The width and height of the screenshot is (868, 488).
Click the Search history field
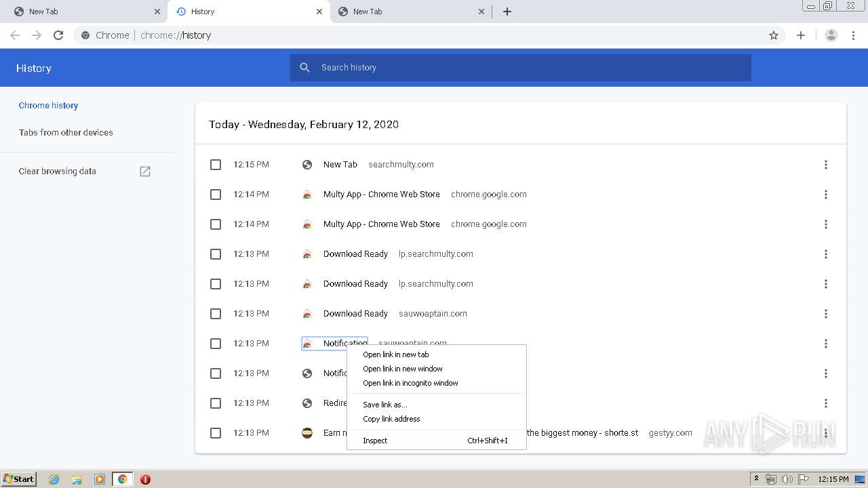coord(521,68)
